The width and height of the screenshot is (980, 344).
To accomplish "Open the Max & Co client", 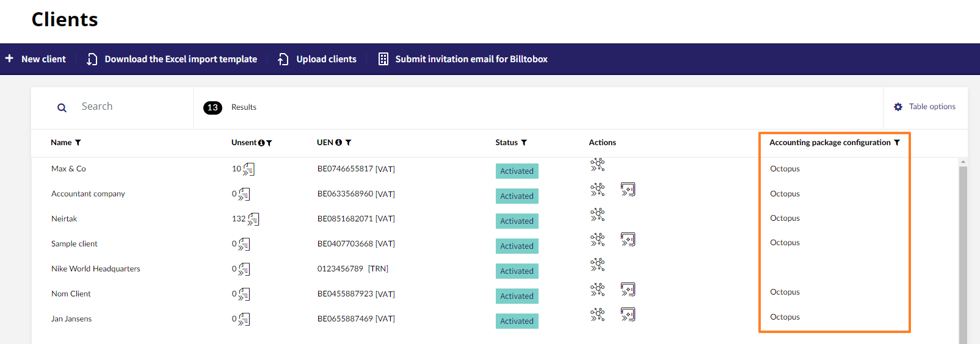I will pyautogui.click(x=68, y=169).
